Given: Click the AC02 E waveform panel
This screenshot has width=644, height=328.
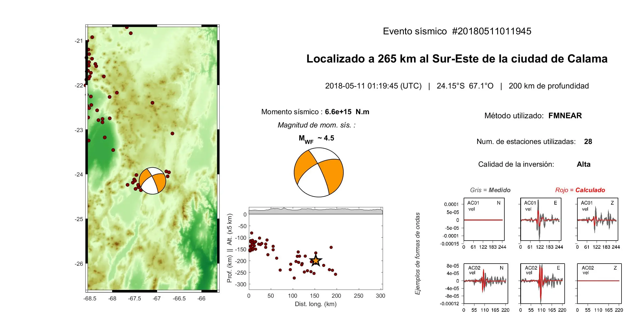Looking at the screenshot, I should 543,283.
